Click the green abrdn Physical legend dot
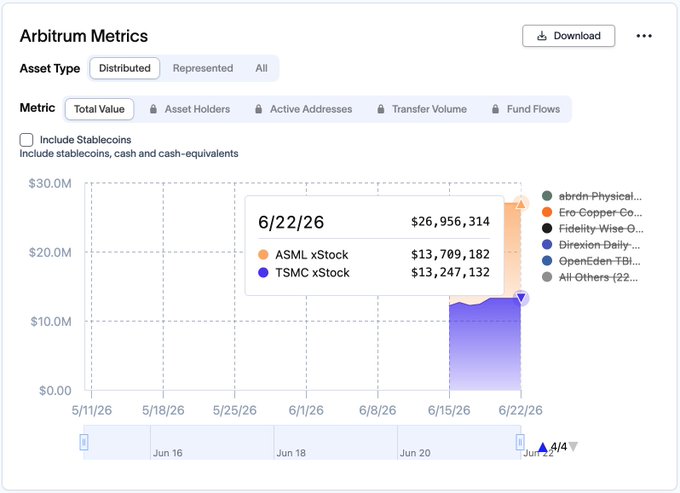680x493 pixels. click(547, 196)
